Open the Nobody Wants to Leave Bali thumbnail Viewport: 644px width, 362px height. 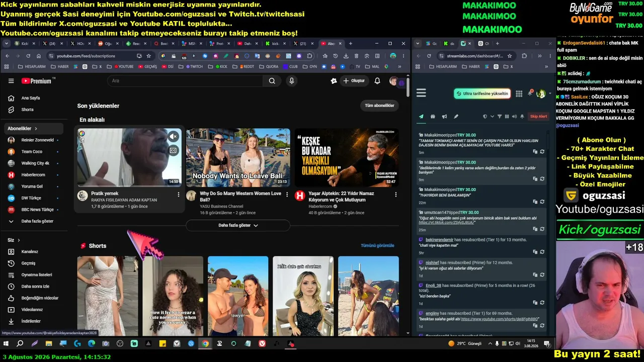click(x=238, y=157)
